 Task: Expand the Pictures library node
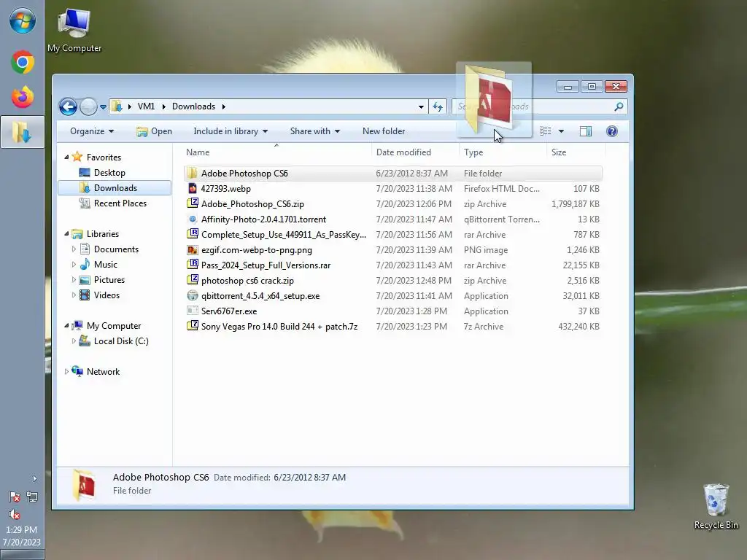point(74,279)
